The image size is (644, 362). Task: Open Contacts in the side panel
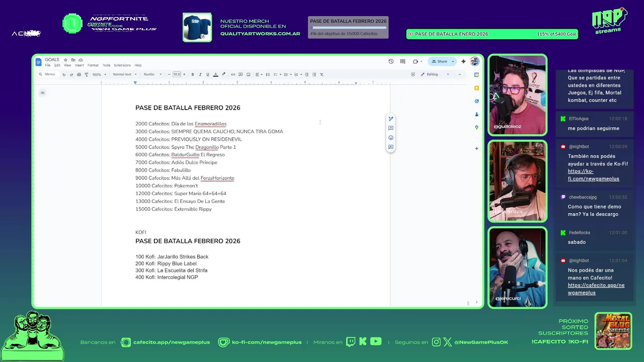[x=476, y=114]
